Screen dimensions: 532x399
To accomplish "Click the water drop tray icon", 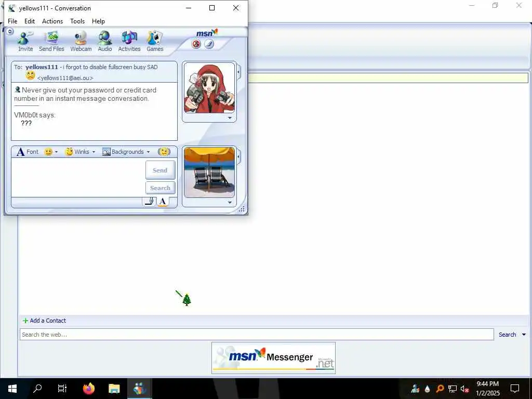I will click(427, 389).
